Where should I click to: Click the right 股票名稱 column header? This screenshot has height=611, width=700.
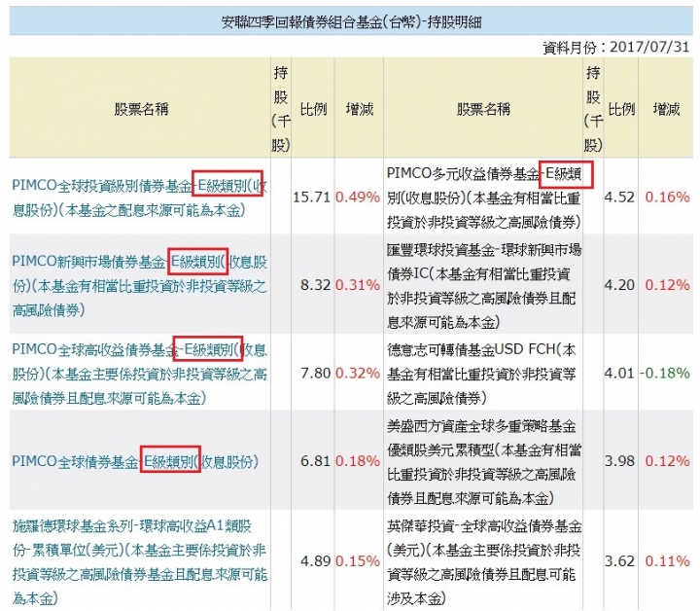(483, 109)
